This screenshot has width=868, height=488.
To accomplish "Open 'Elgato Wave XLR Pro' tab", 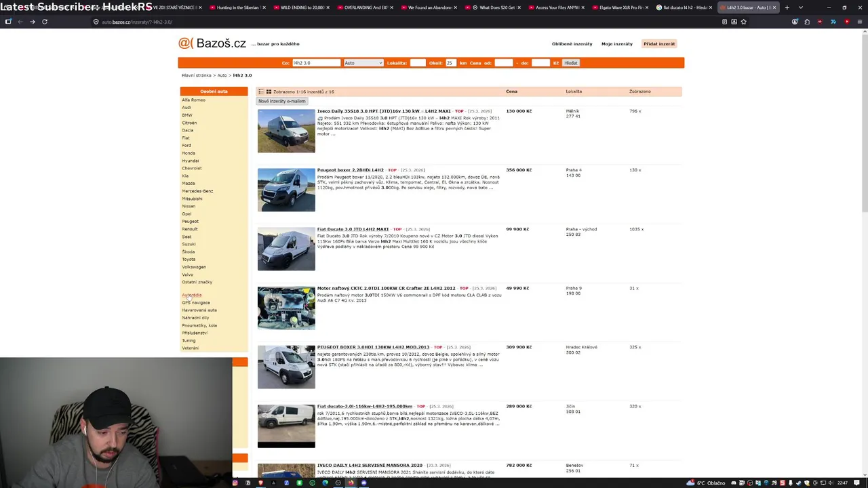I will pos(620,7).
